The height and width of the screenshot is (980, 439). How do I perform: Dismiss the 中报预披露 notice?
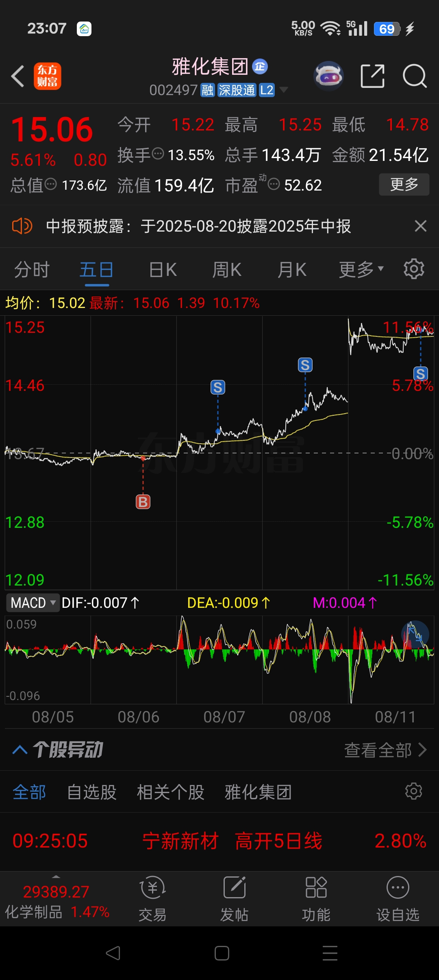(420, 226)
